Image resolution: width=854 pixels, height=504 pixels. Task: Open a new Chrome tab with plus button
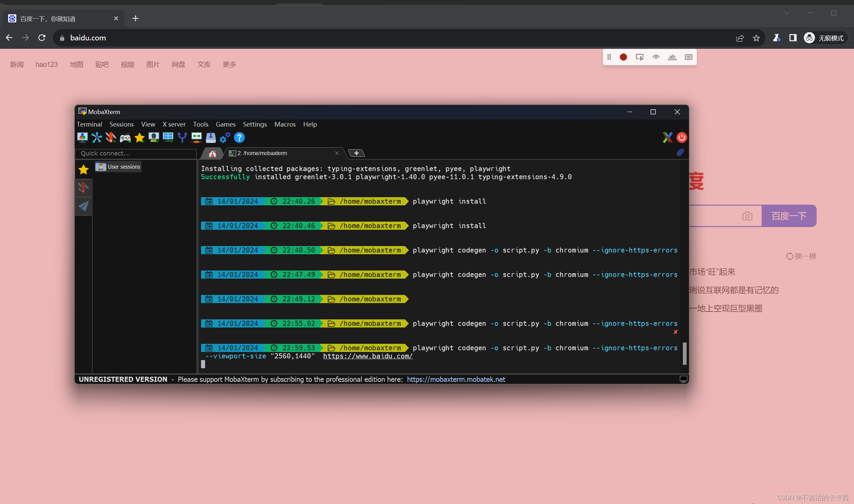135,18
